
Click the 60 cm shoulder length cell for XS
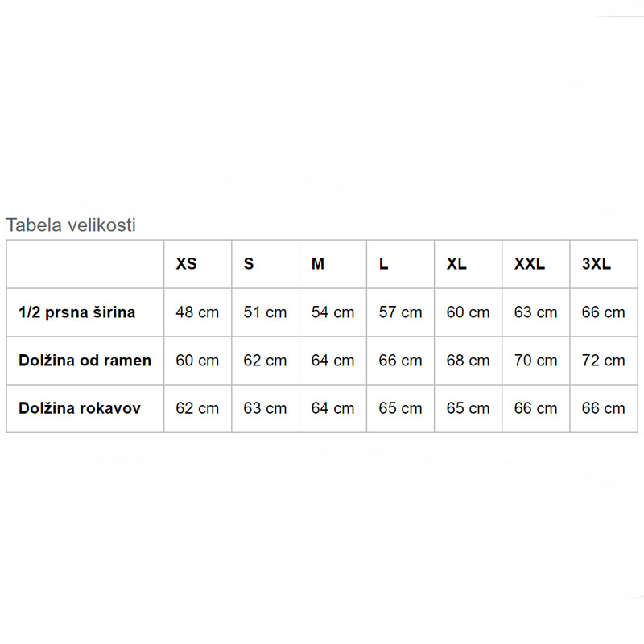tap(197, 361)
